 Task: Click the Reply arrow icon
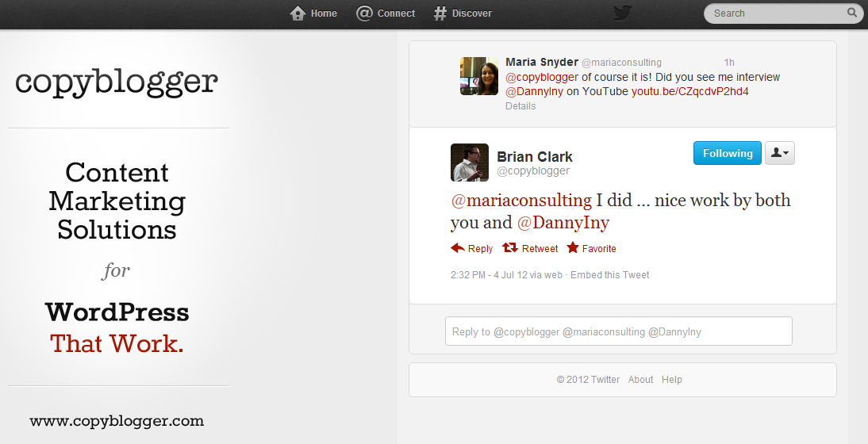click(457, 247)
